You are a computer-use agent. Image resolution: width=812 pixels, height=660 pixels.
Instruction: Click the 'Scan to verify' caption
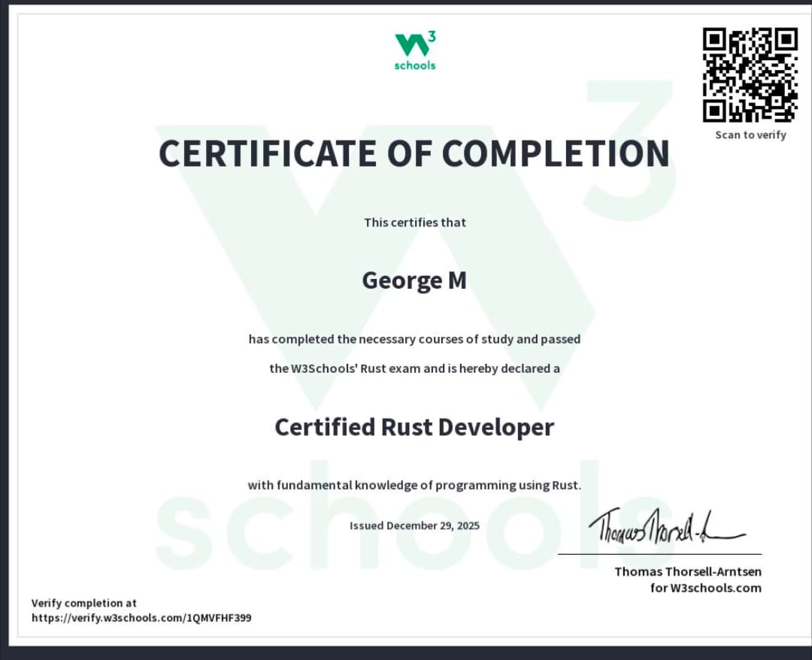[750, 135]
